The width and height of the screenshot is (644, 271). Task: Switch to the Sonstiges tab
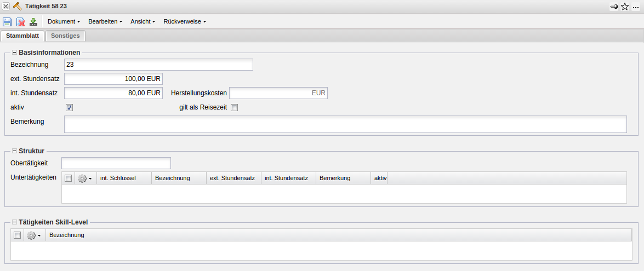[65, 36]
